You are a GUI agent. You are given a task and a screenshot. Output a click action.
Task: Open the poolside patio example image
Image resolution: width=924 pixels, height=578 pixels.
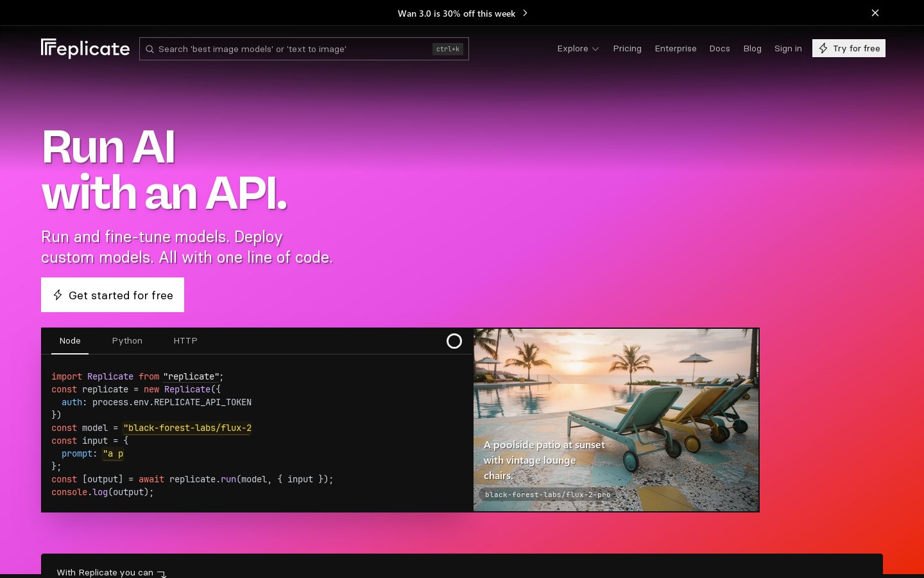[x=616, y=420]
